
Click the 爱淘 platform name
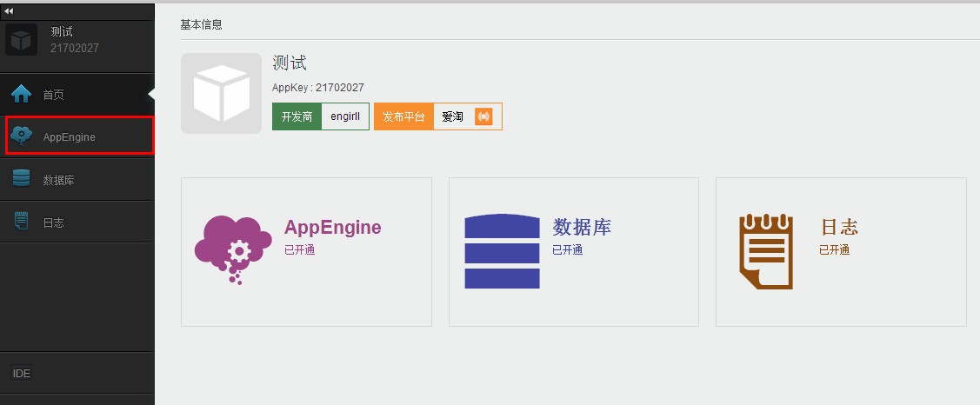coord(452,116)
